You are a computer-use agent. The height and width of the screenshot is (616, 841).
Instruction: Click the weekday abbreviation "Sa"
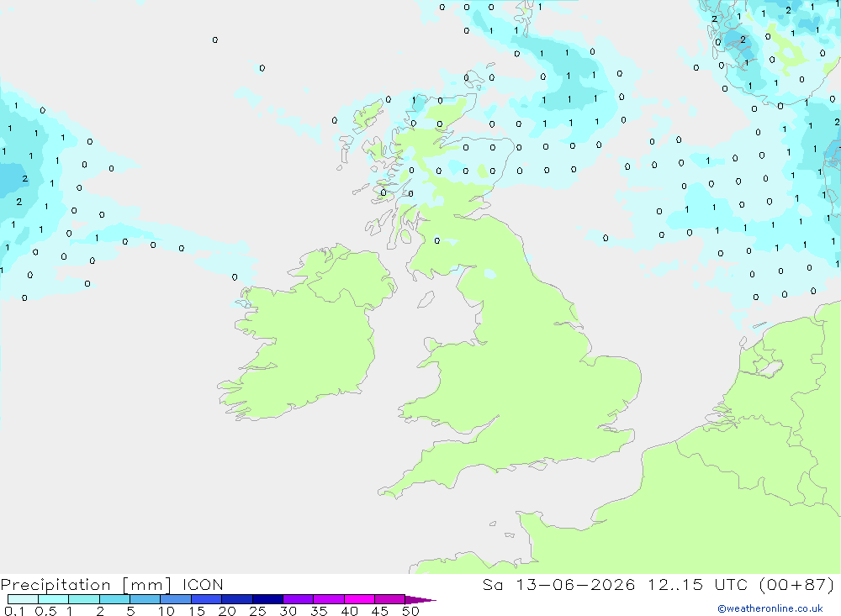click(492, 585)
